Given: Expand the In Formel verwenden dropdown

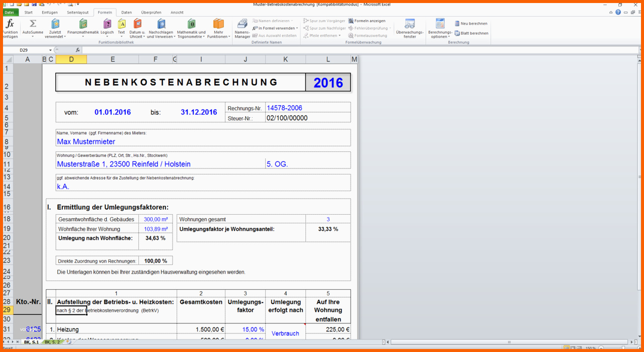Looking at the screenshot, I should 297,28.
